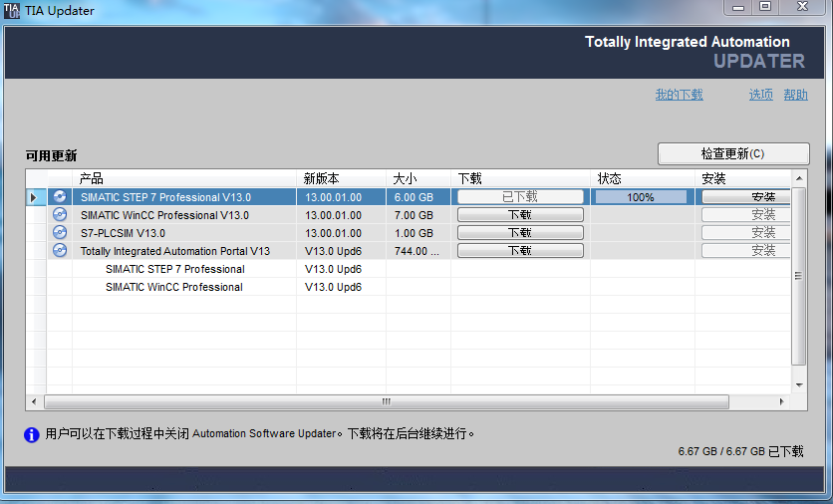Screen dimensions: 833x504
Task: Click the horizontal scrollbar left arrow
Action: point(34,402)
